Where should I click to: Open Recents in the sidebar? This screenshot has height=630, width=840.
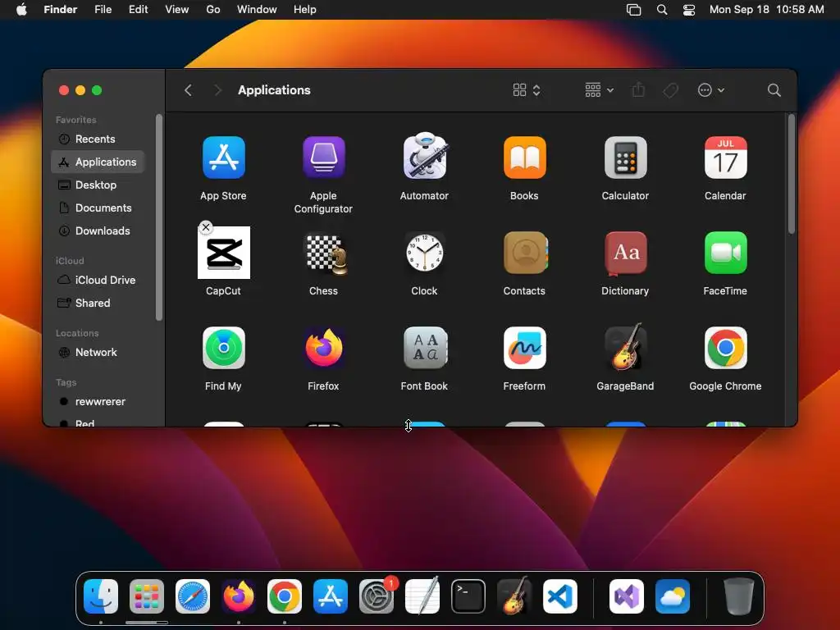(x=98, y=139)
